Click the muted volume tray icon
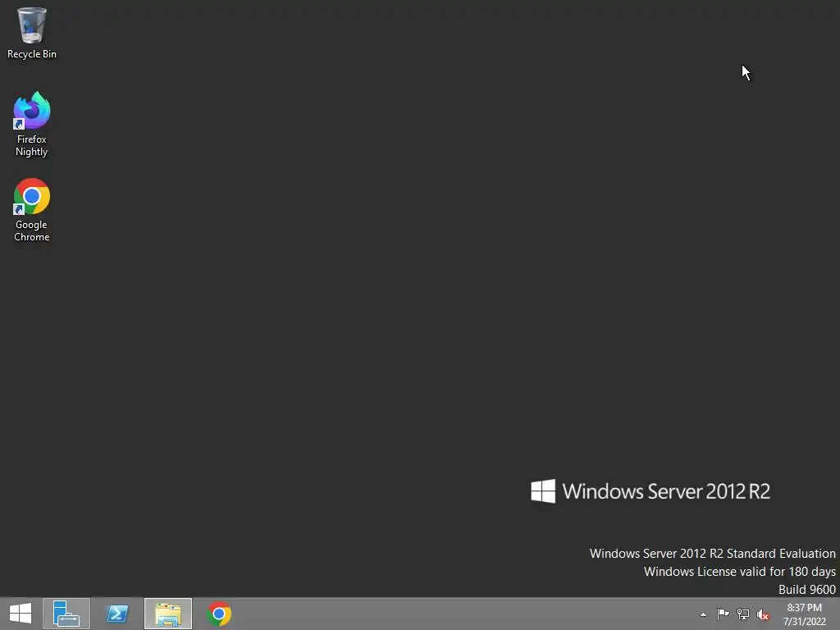Screen dimensions: 840x630 763,614
